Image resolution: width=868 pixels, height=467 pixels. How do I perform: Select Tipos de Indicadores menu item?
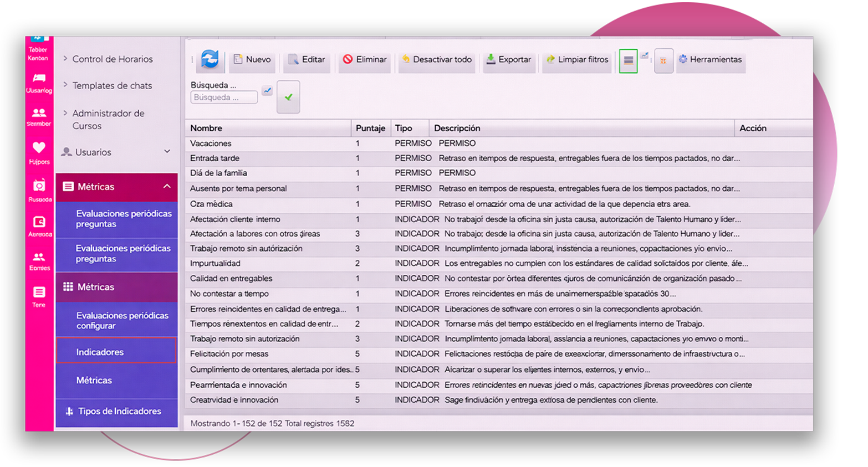point(119,411)
